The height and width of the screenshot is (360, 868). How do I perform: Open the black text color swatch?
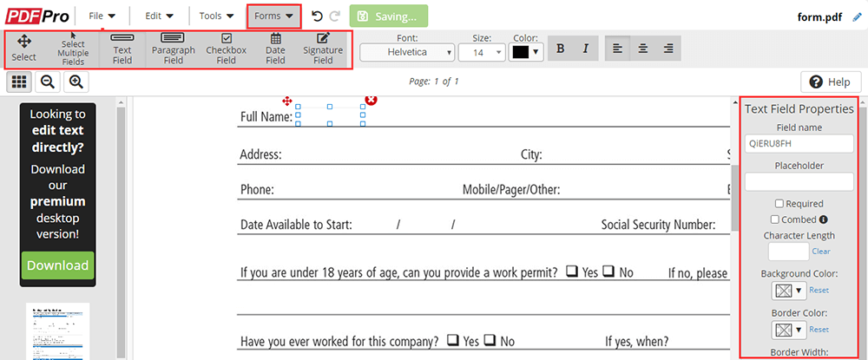(x=526, y=52)
